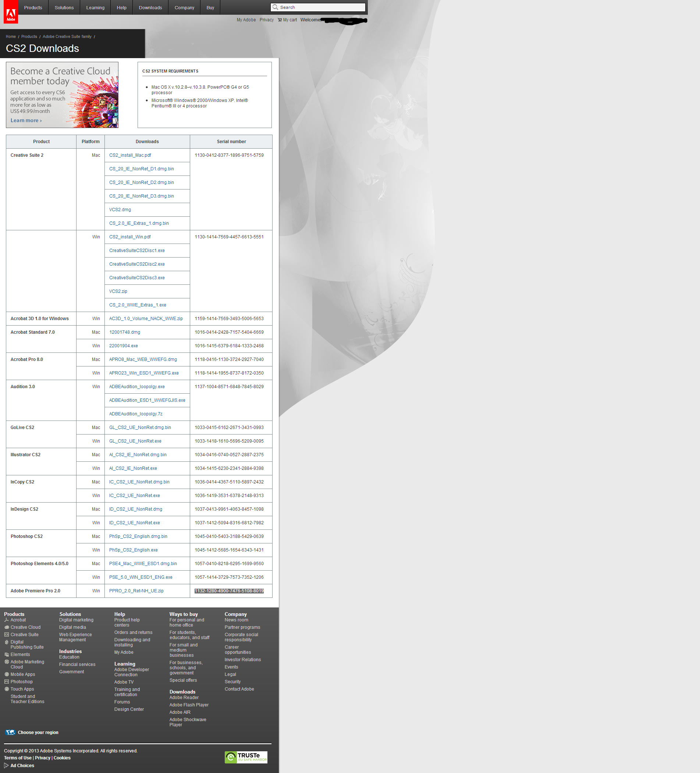Download GL_CS2_UE_NonRet.exe

coord(135,441)
